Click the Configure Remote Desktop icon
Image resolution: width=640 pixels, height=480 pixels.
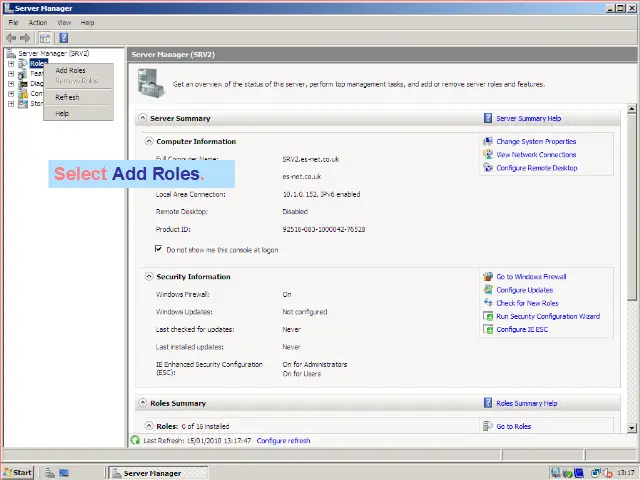point(488,167)
